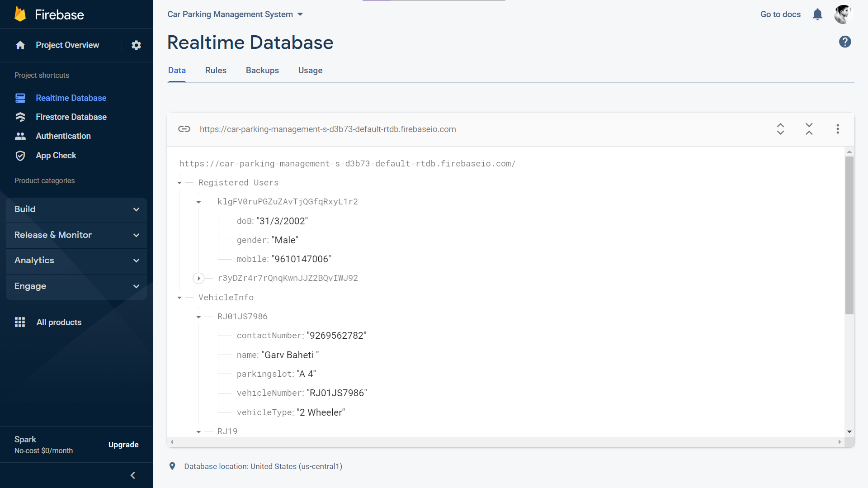Click the expand all nodes icon

point(780,129)
